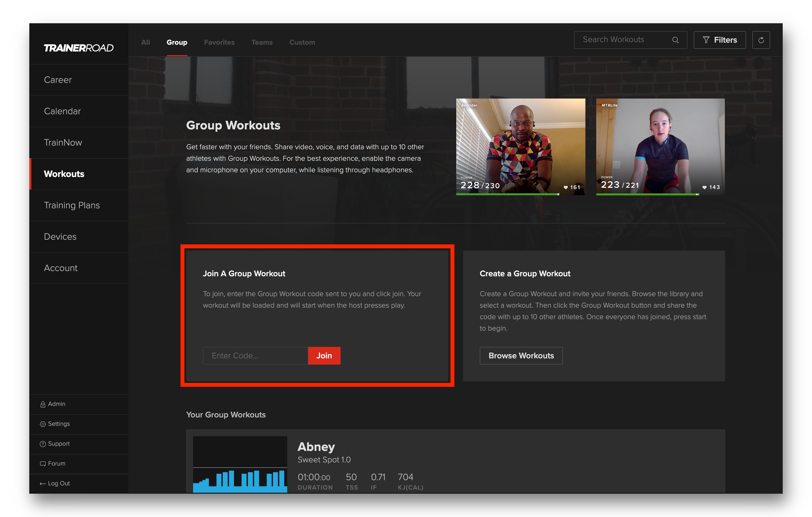Switch to the All tab
812x517 pixels.
[145, 42]
